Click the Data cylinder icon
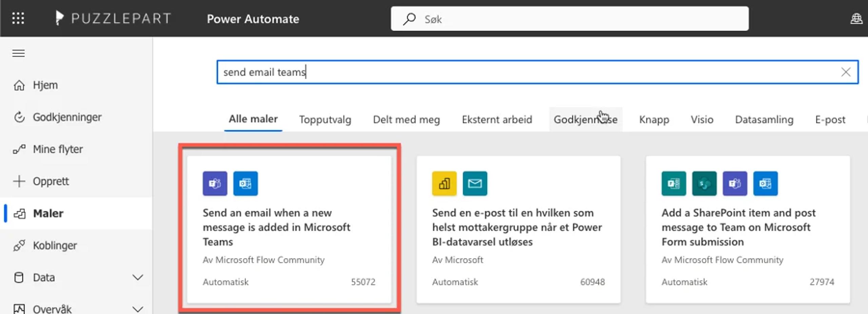 point(19,278)
